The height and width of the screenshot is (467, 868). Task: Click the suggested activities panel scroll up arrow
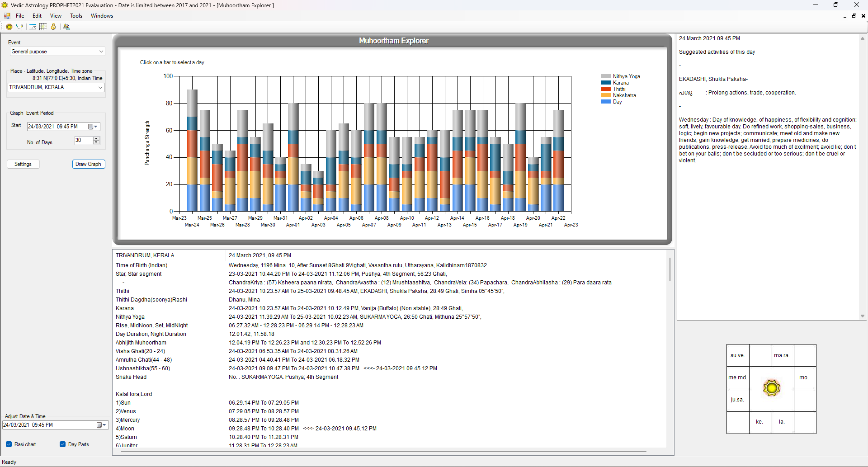click(863, 39)
